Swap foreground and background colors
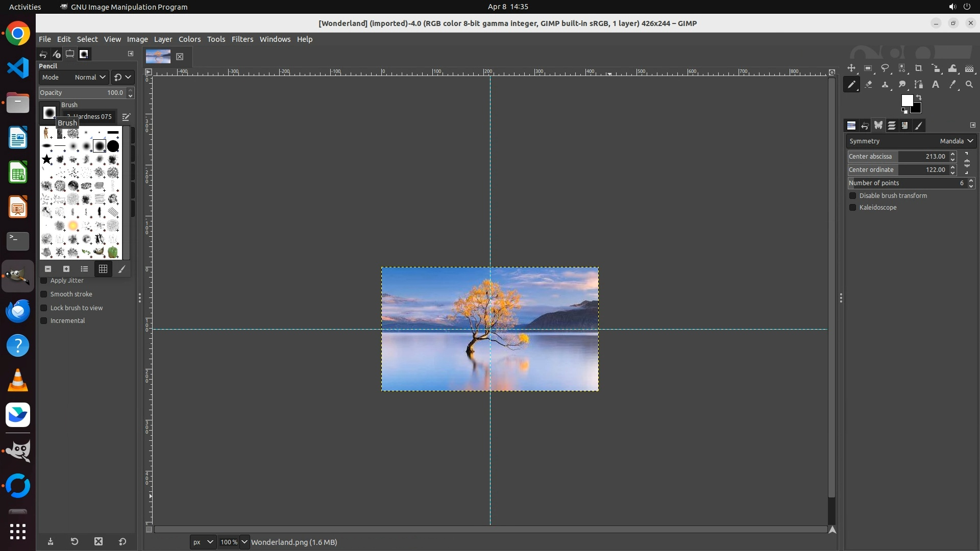Screen dimensions: 980x551 point(919,97)
